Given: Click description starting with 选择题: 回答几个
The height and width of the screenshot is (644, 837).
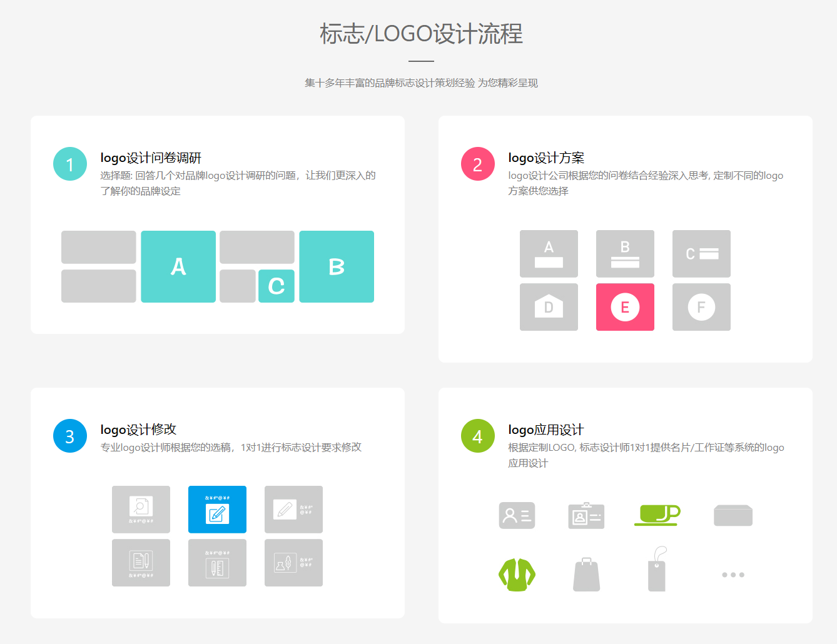Looking at the screenshot, I should 238,183.
